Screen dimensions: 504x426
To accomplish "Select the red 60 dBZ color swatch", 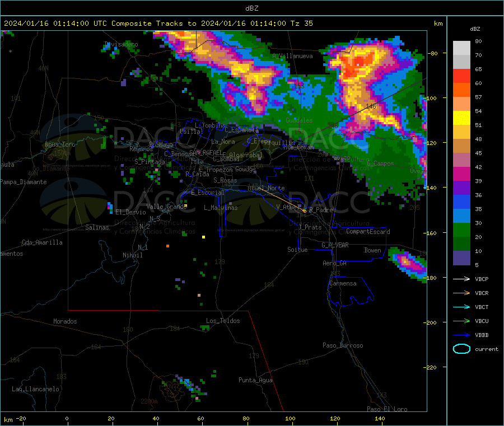I will coord(461,76).
